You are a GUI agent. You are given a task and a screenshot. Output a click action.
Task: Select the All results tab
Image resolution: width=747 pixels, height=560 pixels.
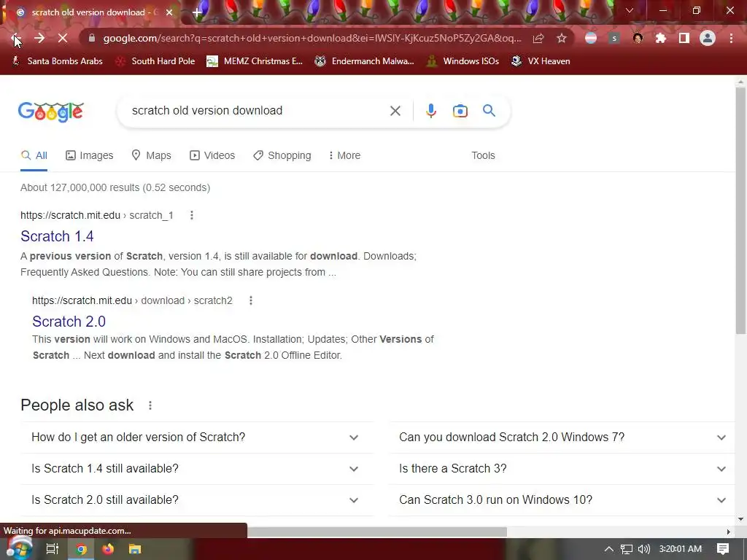click(x=34, y=156)
